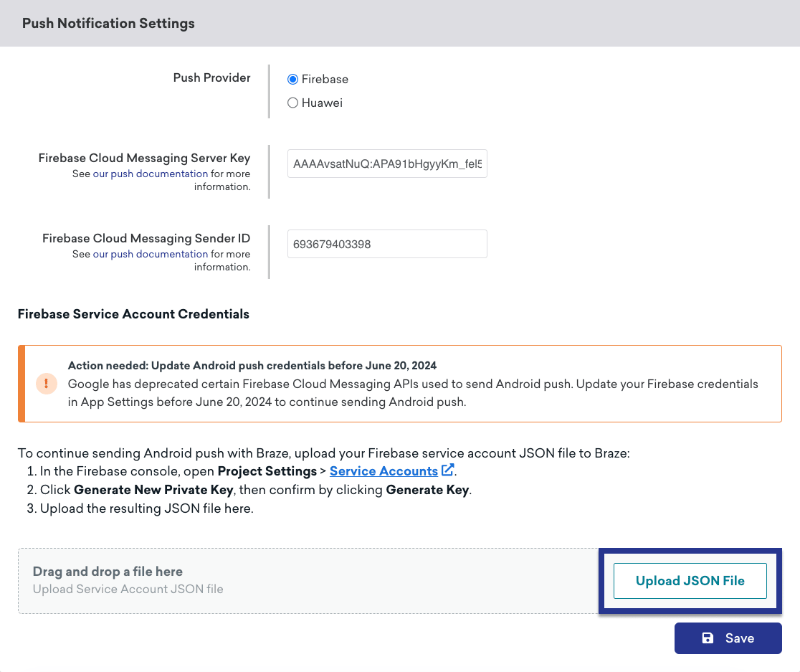The image size is (800, 672).
Task: Click 'our push documentation' under Server Key
Action: 150,173
